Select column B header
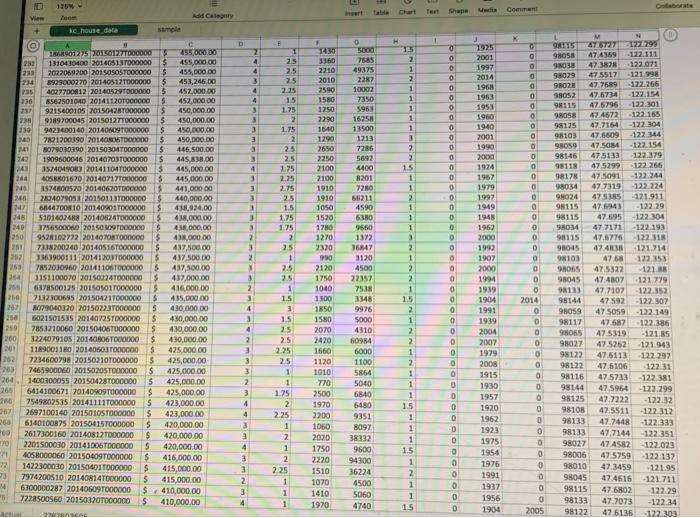This screenshot has height=518, width=700. click(125, 45)
